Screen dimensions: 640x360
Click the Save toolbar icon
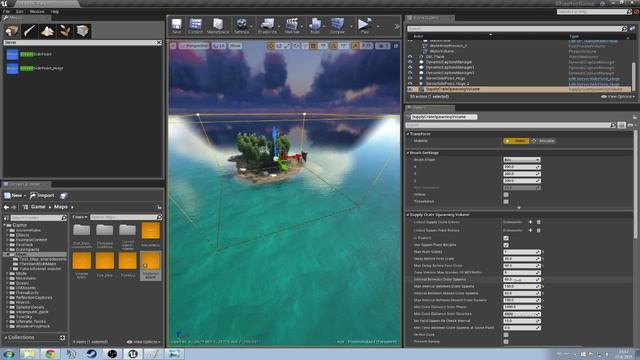pos(176,26)
